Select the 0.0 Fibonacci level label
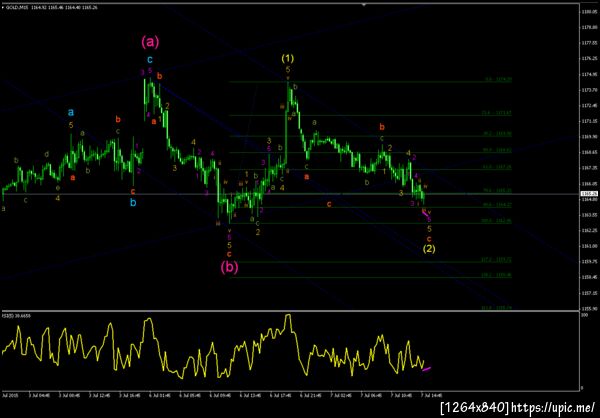 tap(498, 79)
